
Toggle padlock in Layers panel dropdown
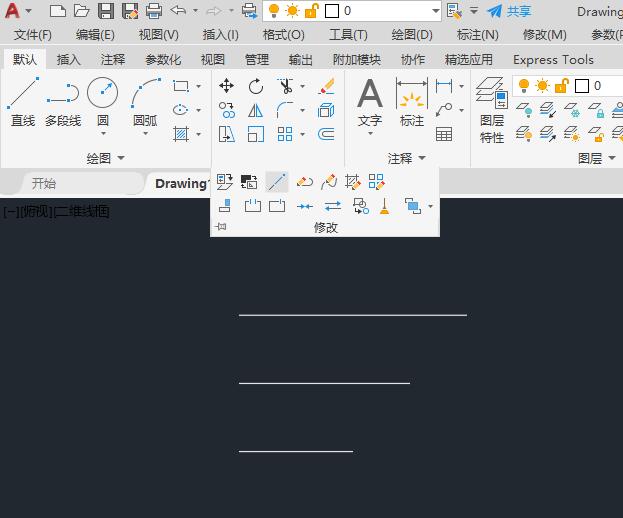[x=561, y=86]
